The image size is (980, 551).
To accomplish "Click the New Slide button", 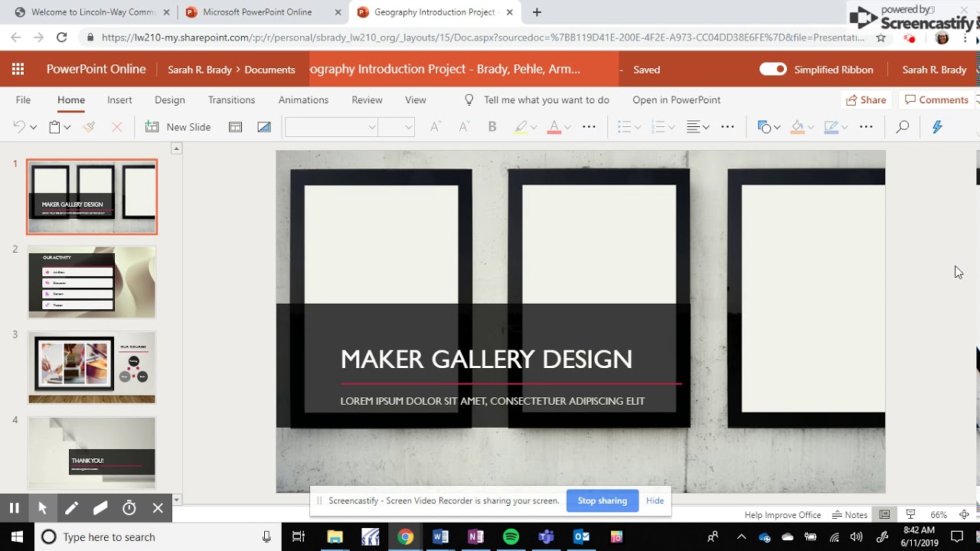I will click(178, 127).
